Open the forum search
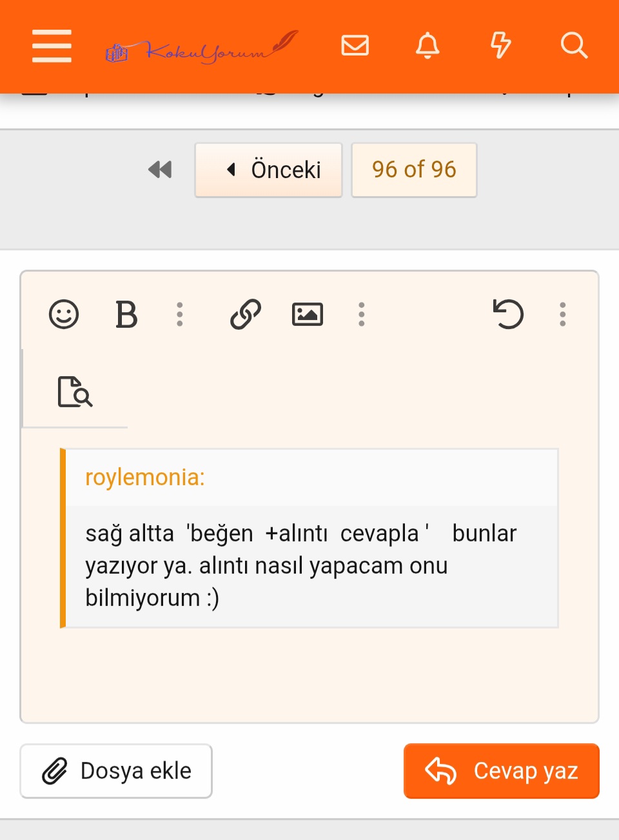This screenshot has width=619, height=840. click(573, 46)
